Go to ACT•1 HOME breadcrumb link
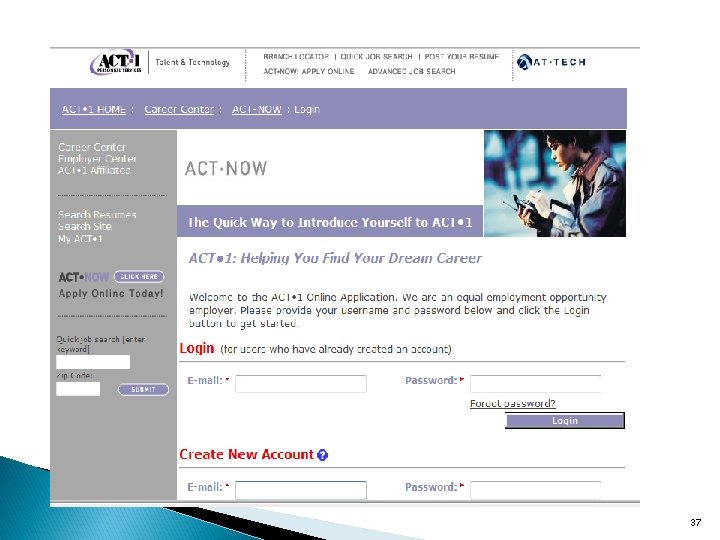The width and height of the screenshot is (720, 540). click(94, 109)
